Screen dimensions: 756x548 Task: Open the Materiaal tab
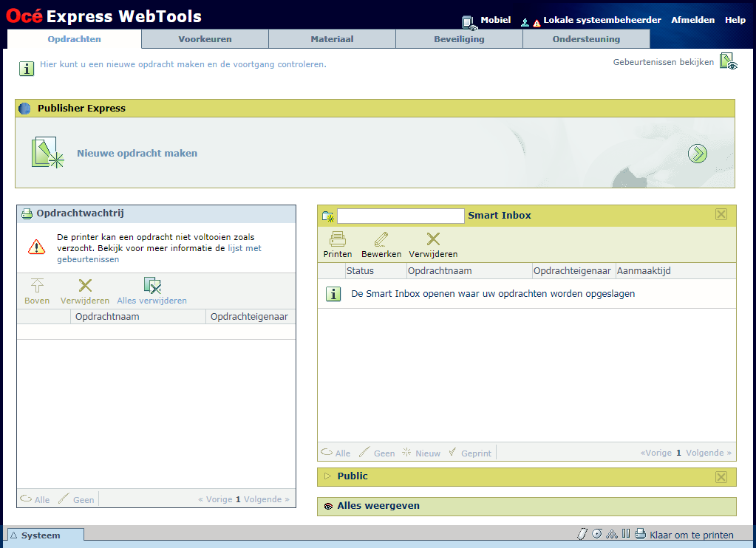[x=332, y=39]
